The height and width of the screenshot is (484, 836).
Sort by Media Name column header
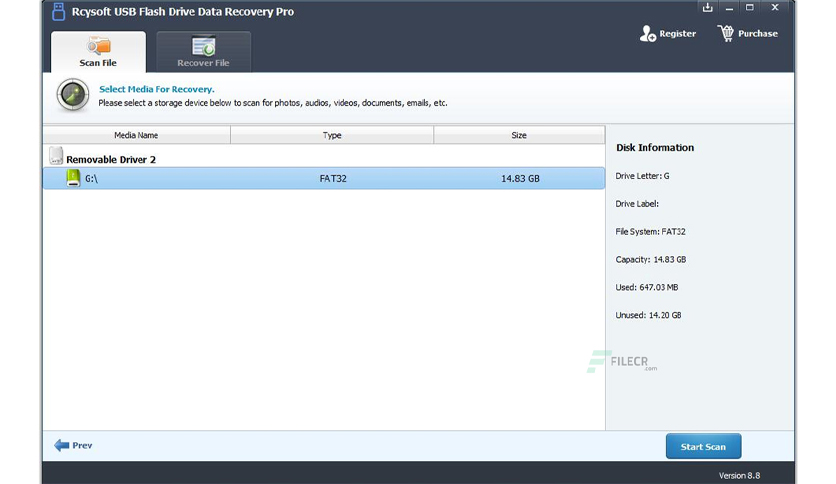(x=136, y=135)
